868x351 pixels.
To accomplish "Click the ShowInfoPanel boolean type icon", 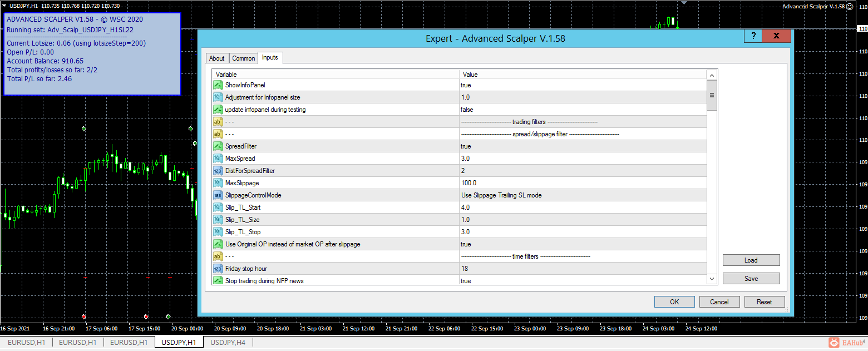I will point(218,85).
